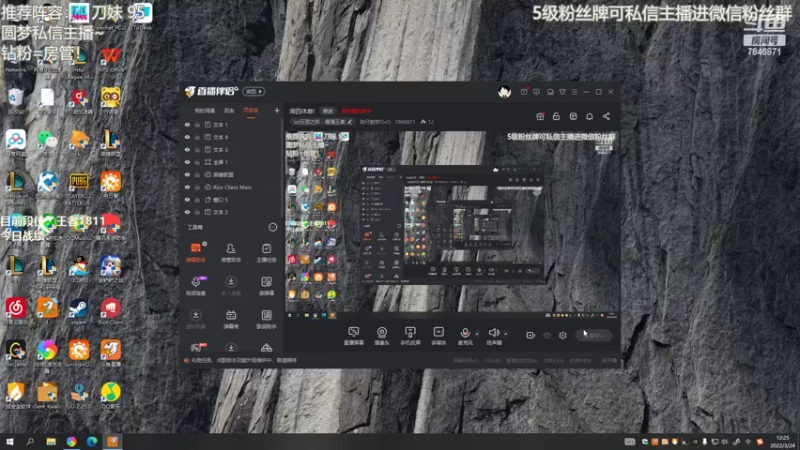The image size is (800, 450).
Task: Open the gift box icon in the header
Action: point(540,116)
